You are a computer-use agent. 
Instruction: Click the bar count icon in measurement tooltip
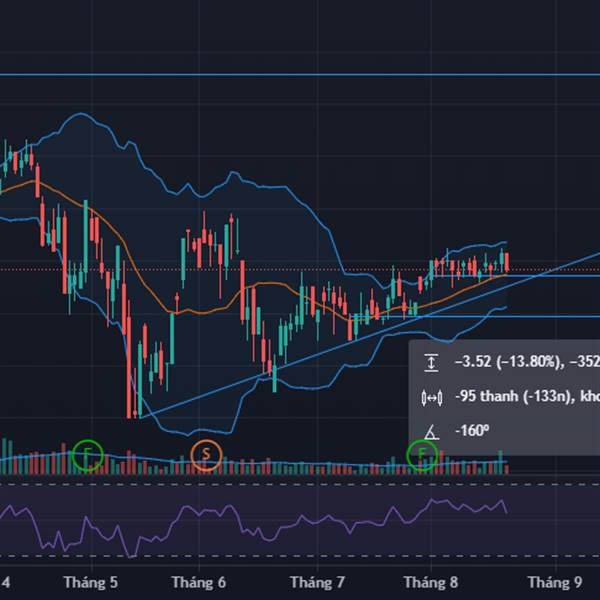(x=432, y=398)
